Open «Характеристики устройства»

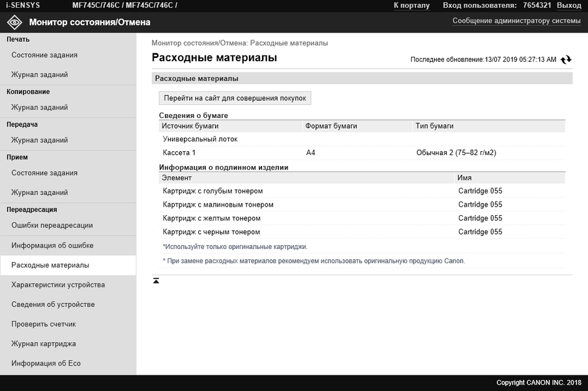[x=58, y=285]
